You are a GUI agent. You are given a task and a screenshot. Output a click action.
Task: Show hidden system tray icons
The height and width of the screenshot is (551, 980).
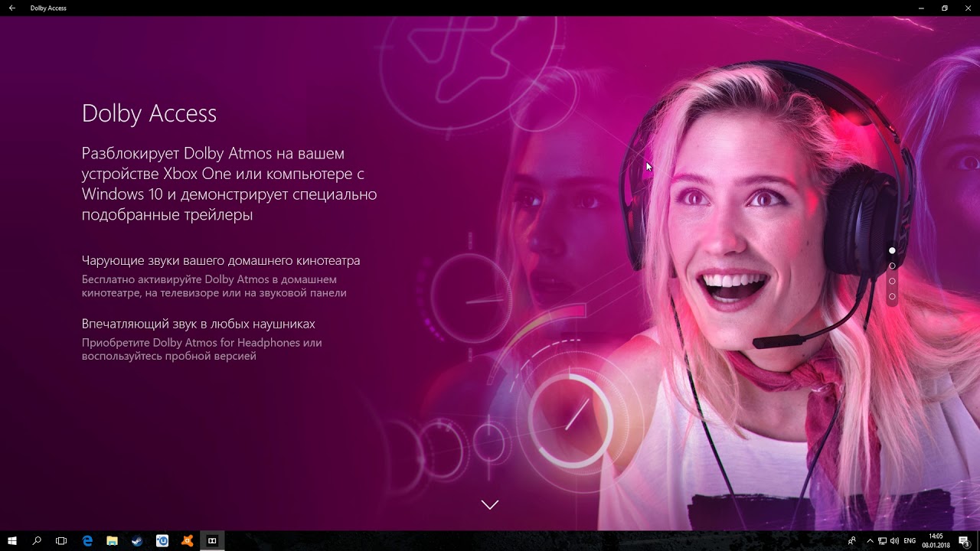point(870,541)
